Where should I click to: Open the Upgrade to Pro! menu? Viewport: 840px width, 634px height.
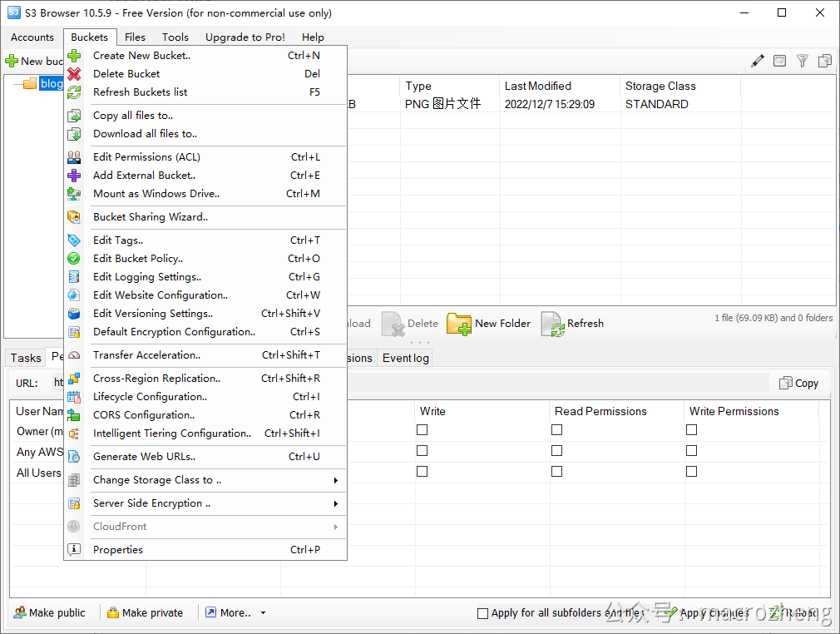pos(245,37)
